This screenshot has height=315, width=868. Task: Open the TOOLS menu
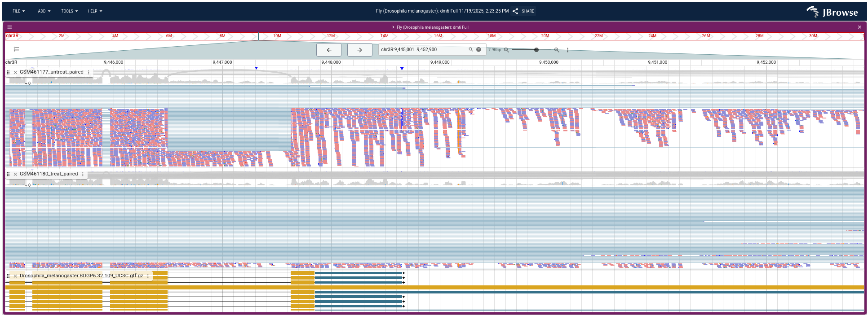pos(69,11)
